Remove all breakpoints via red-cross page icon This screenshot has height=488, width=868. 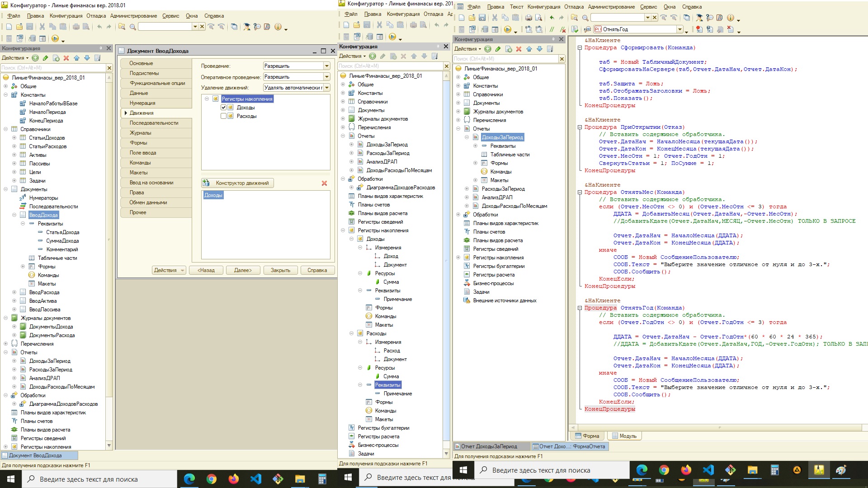pos(731,29)
